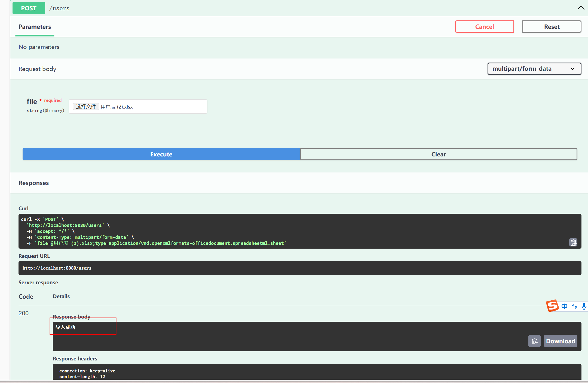Click the green POST method badge
Viewport: 588px width, 383px height.
coord(29,8)
